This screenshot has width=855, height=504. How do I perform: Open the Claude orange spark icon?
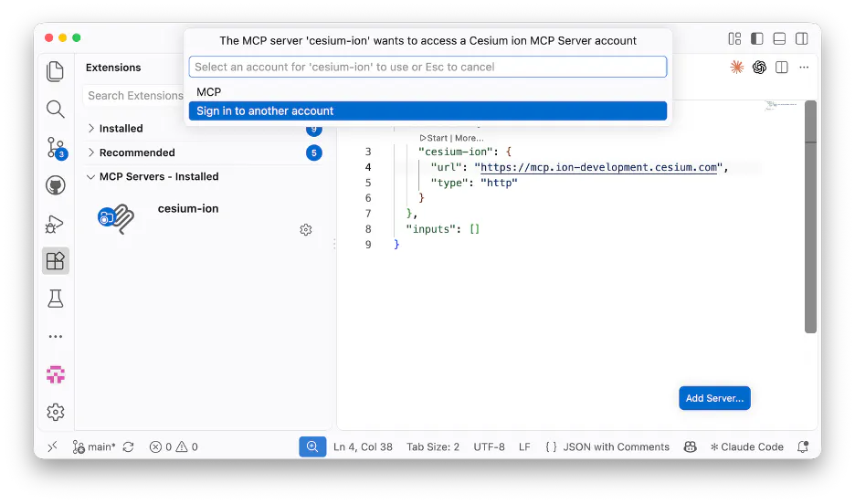[736, 67]
